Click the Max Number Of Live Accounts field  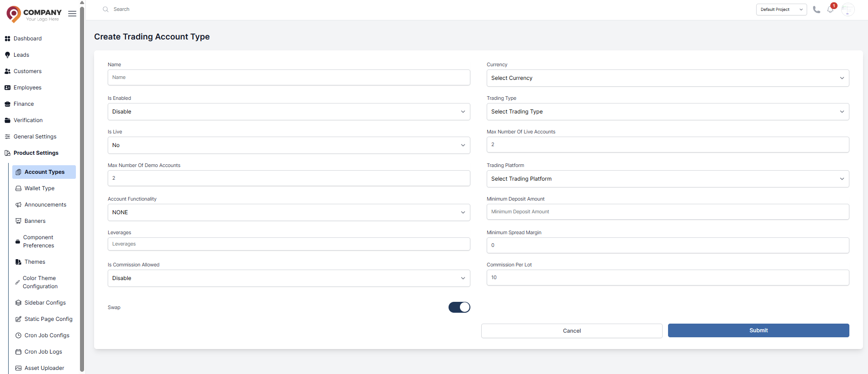[x=668, y=144]
